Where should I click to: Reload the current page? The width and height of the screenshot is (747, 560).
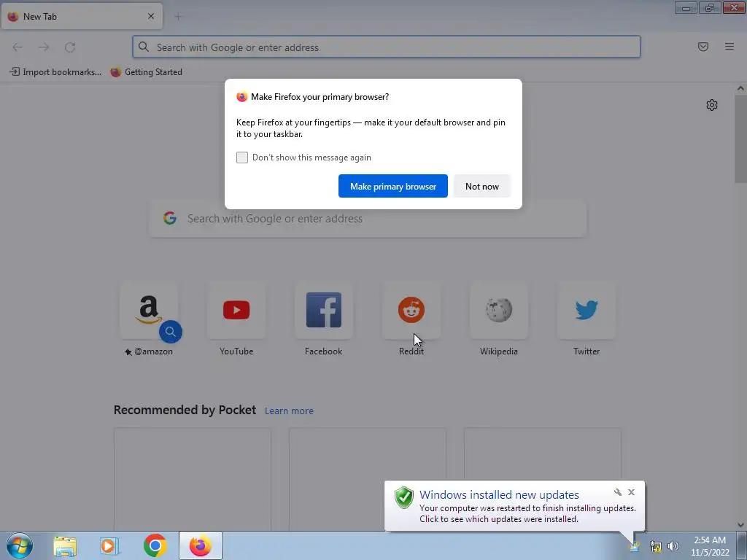click(x=70, y=47)
